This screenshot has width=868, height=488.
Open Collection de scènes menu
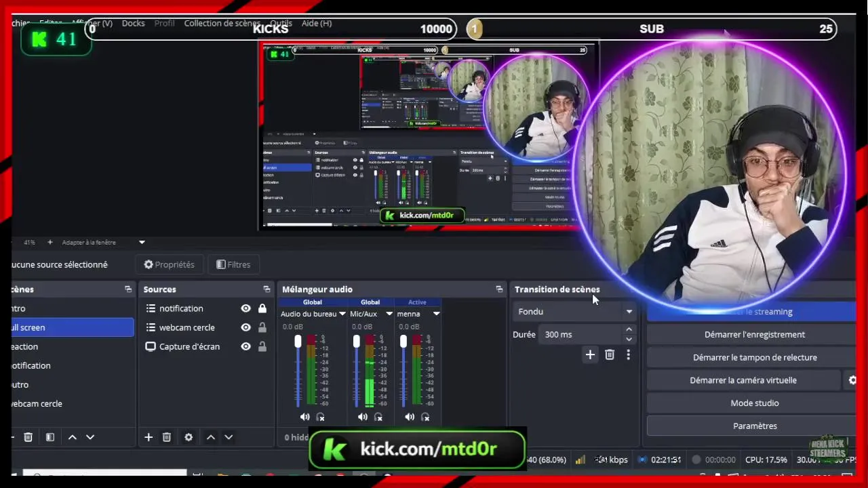(x=222, y=23)
